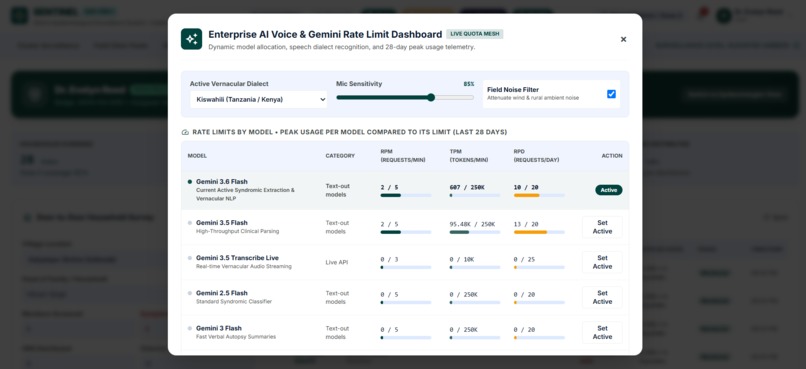Screen dimensions: 806x369
Task: Click the RPD progress bar for Gemini 3.5 Flash
Action: [539, 232]
